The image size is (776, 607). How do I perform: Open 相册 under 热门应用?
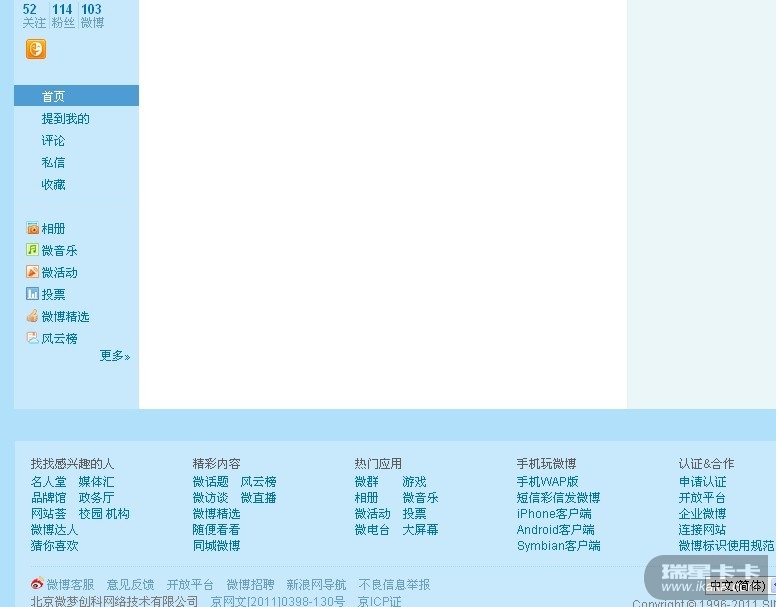[367, 497]
